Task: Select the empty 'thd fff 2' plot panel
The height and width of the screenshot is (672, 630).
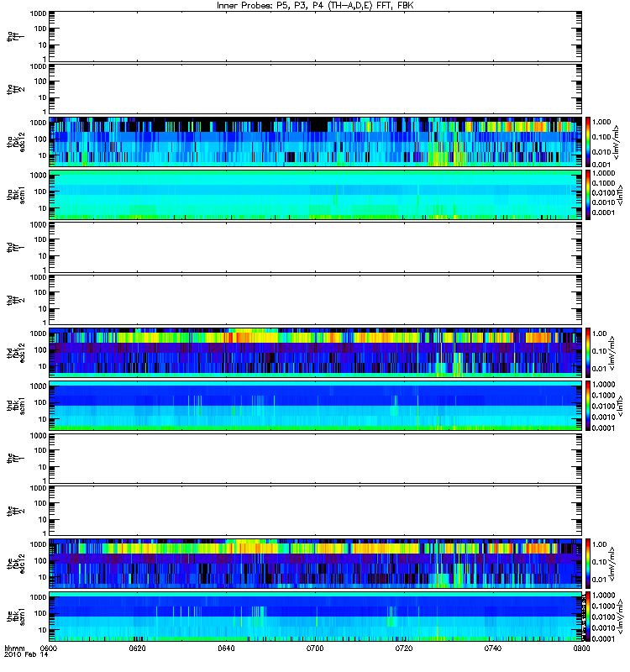Action: tap(316, 300)
